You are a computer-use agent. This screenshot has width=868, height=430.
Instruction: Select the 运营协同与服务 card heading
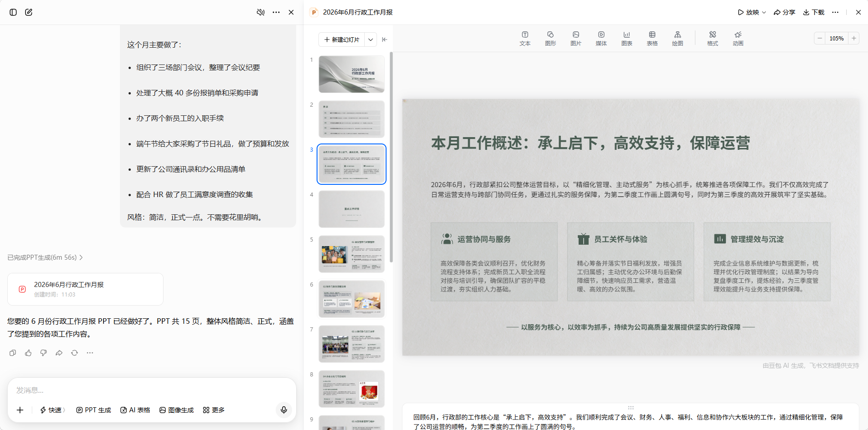click(484, 239)
